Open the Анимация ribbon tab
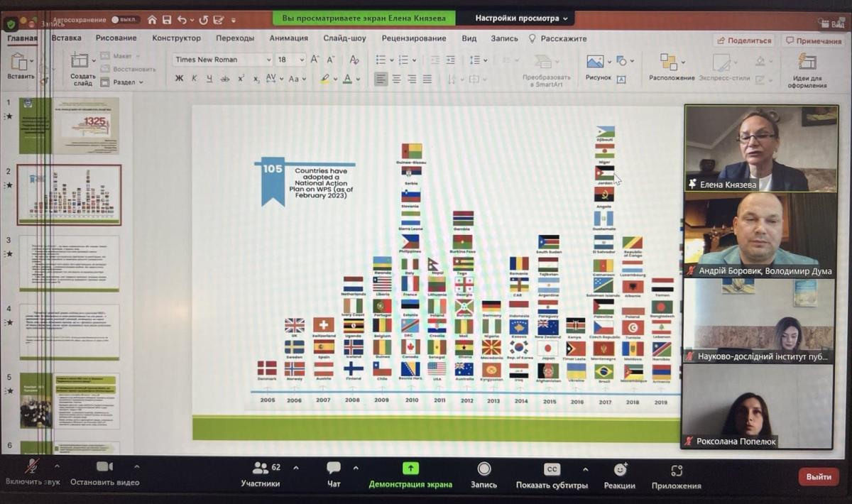This screenshot has height=504, width=852. (288, 38)
